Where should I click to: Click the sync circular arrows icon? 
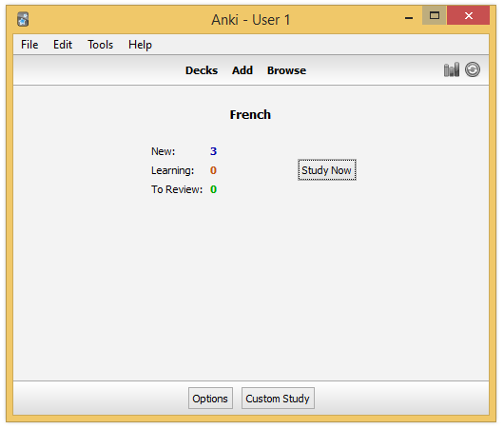pos(473,69)
